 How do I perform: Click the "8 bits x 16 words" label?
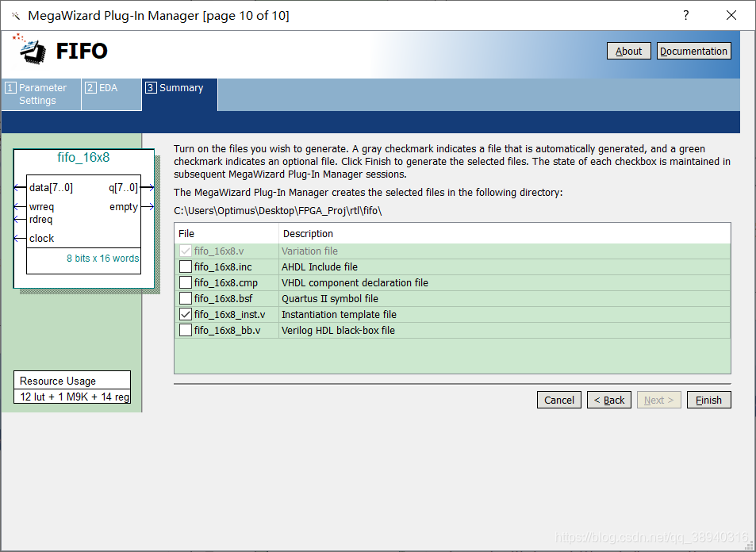click(x=102, y=259)
